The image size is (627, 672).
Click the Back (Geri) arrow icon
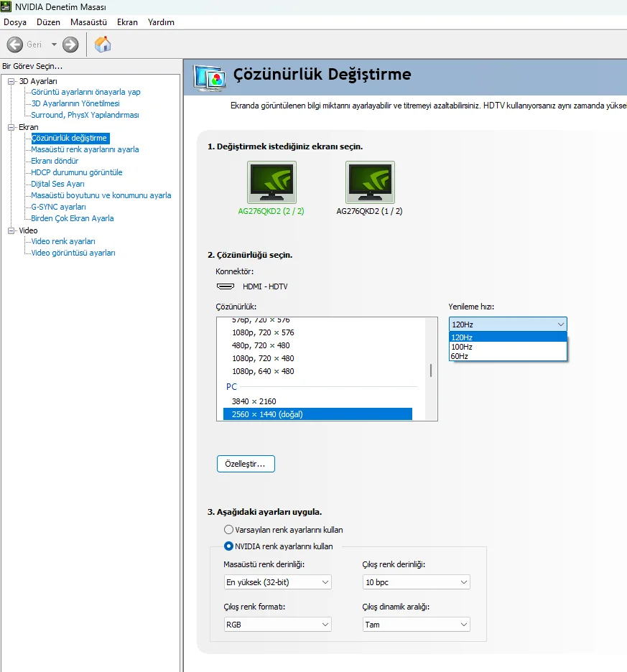click(15, 45)
